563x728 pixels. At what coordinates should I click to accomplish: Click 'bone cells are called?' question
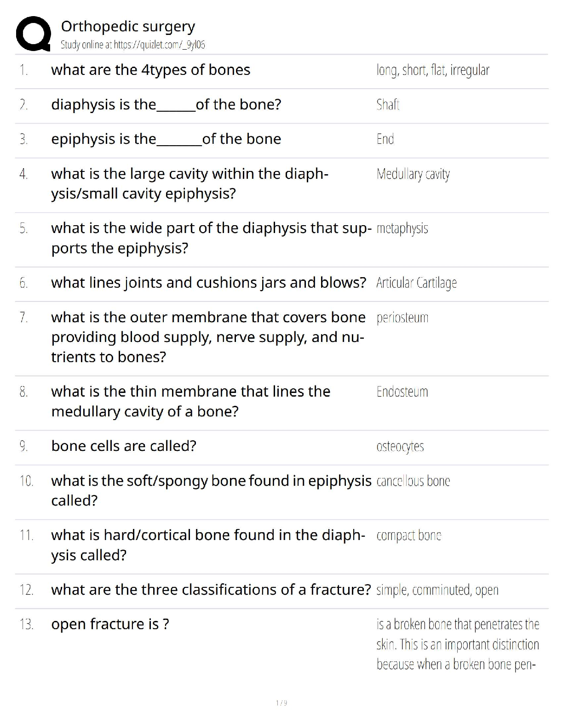124,446
